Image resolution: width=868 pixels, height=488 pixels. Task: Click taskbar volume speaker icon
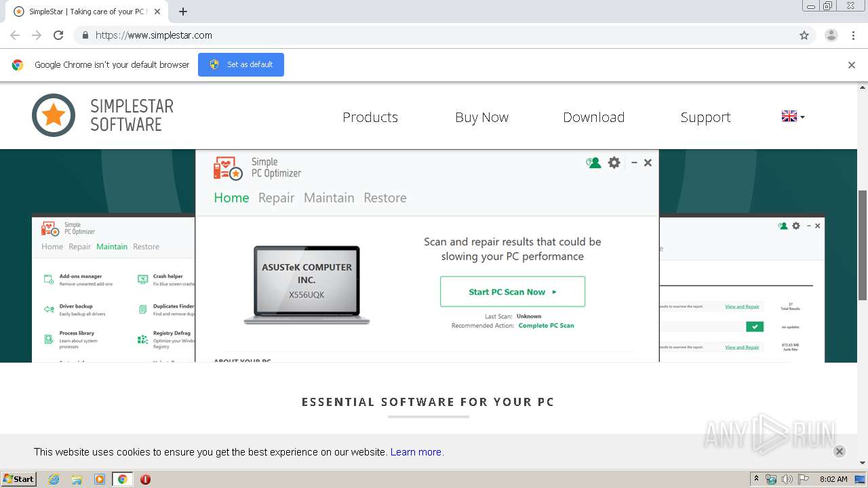click(x=787, y=479)
